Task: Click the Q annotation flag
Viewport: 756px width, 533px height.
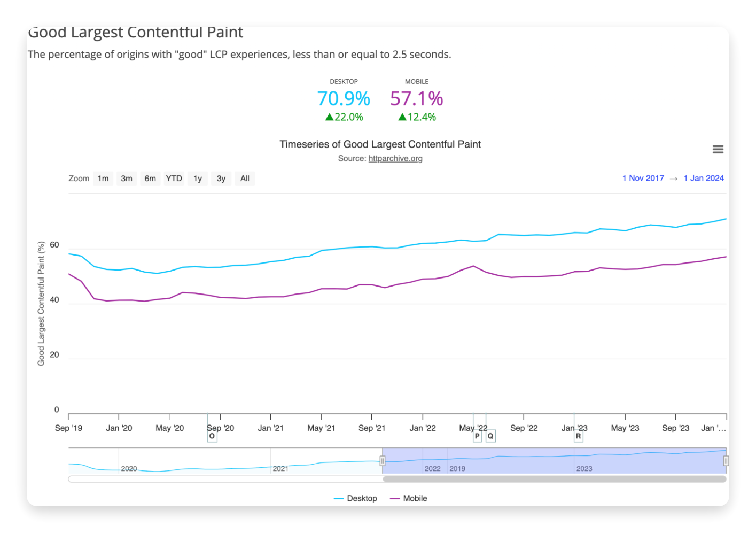Action: 490,436
